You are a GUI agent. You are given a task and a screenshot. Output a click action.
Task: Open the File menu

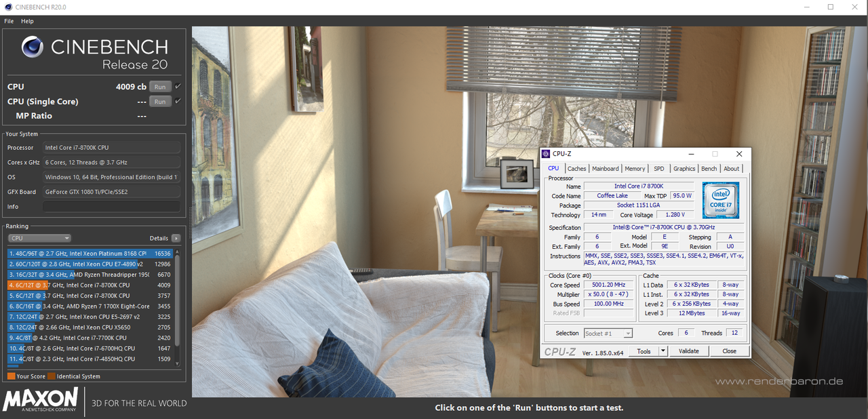click(x=9, y=21)
